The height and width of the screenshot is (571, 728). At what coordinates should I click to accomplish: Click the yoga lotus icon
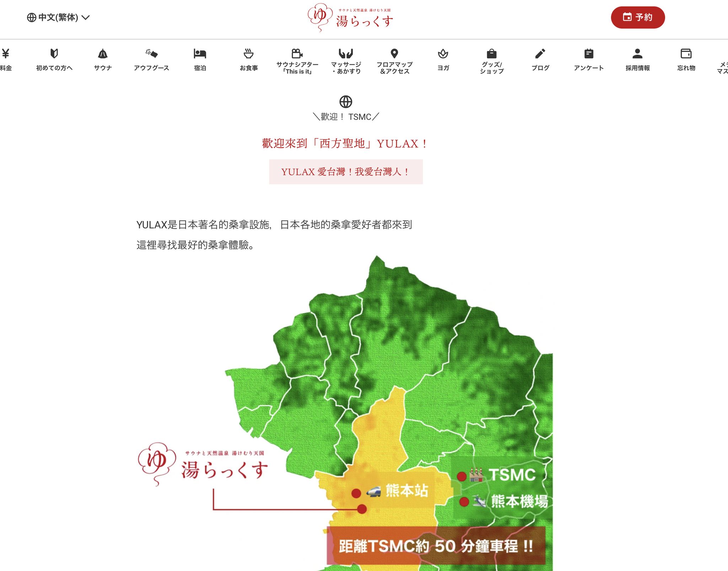coord(443,54)
